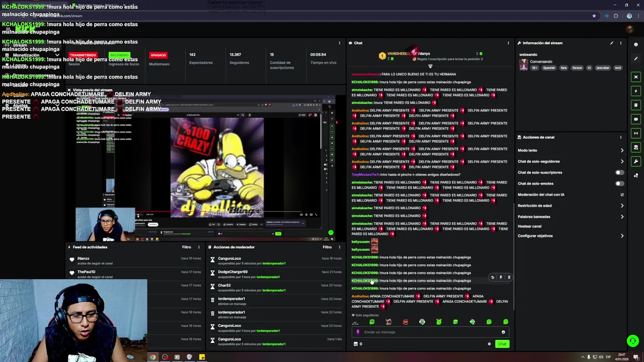This screenshot has height=362, width=644.
Task: Toggle the broadcast signal icon in sidebar
Action: [x=636, y=133]
